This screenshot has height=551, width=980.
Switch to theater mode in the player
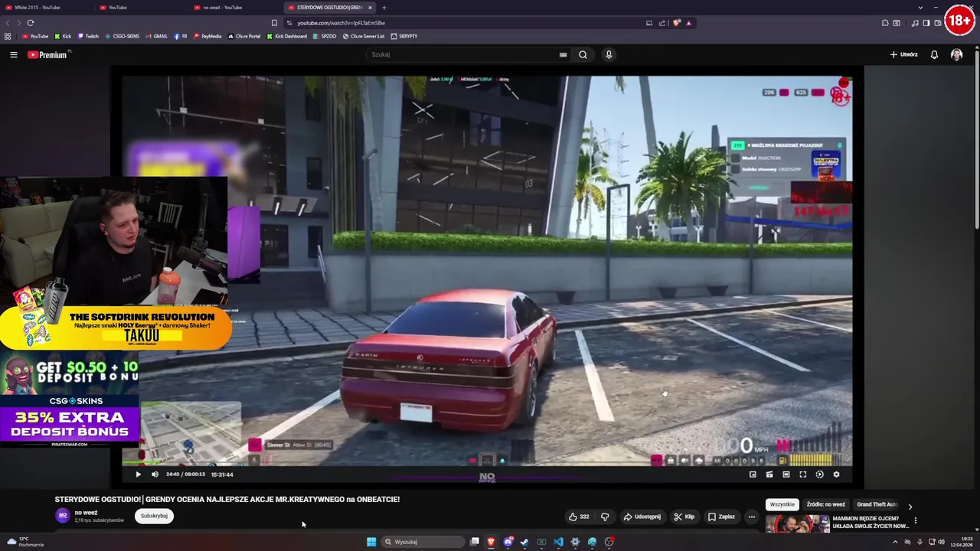pyautogui.click(x=786, y=474)
